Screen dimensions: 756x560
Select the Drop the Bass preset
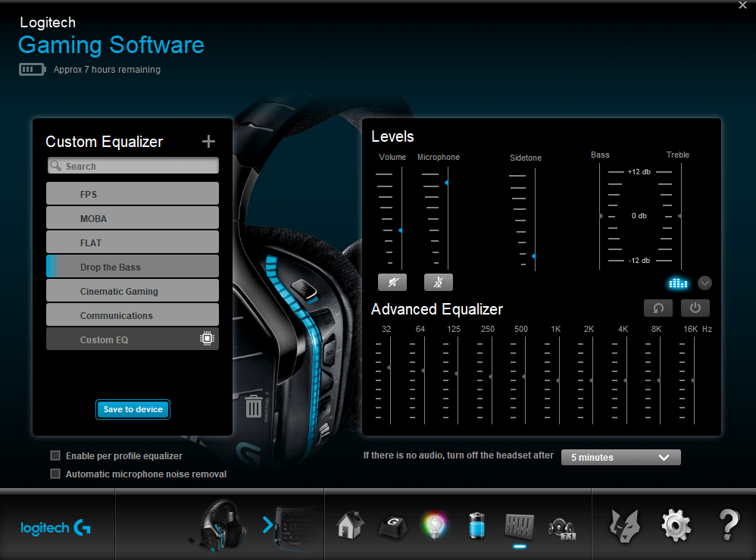click(133, 266)
